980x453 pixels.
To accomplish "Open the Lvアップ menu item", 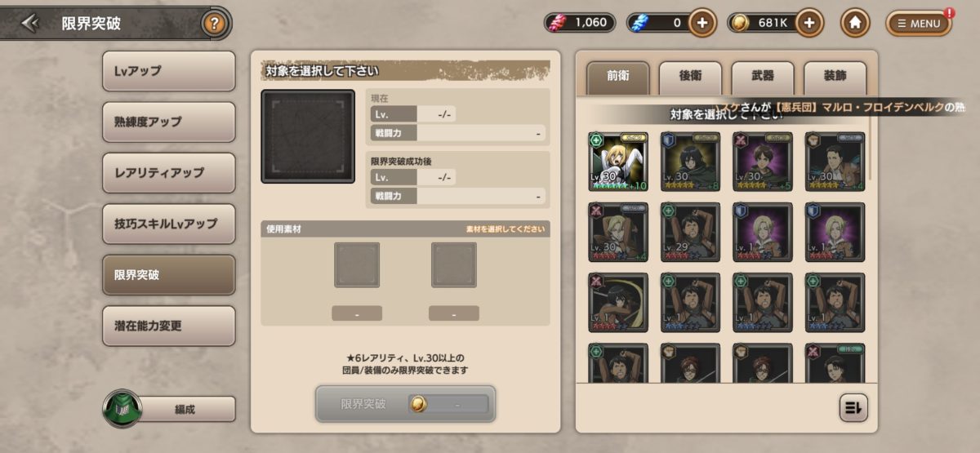I will pyautogui.click(x=169, y=71).
